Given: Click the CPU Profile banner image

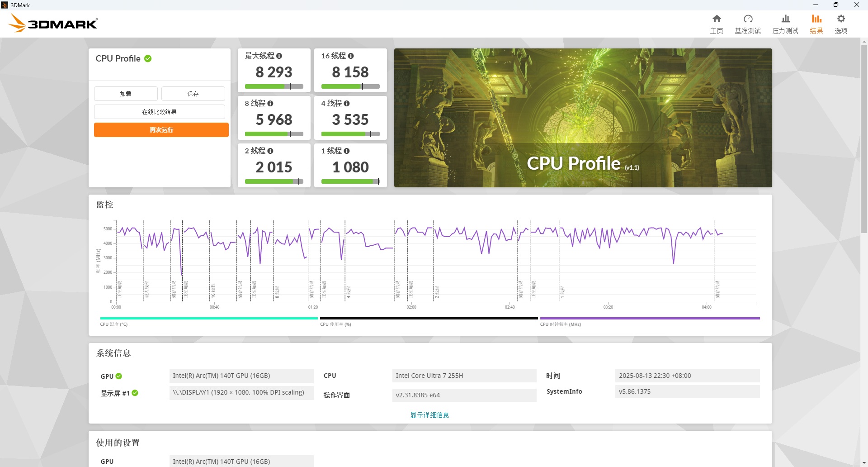Looking at the screenshot, I should (583, 118).
